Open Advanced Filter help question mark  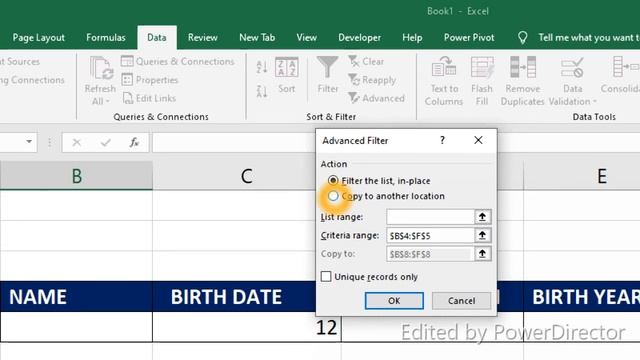click(x=442, y=140)
